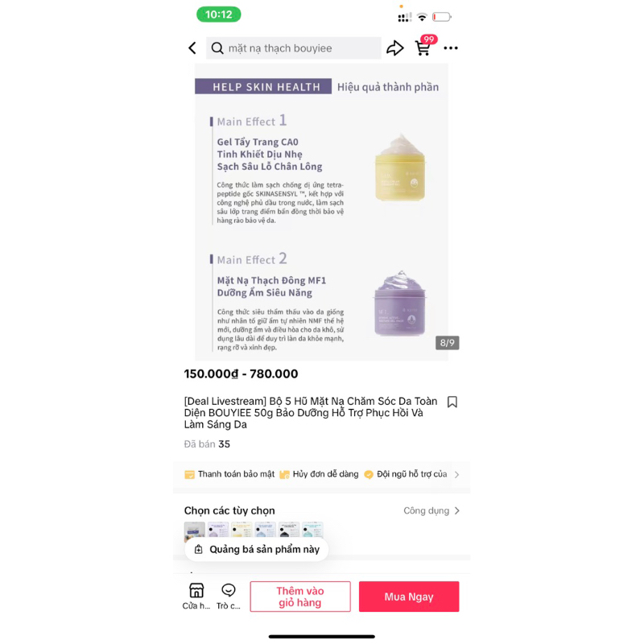Open 'Chọn các tùy chọn' selection section
Screen dimensions: 644x644
pos(229,510)
